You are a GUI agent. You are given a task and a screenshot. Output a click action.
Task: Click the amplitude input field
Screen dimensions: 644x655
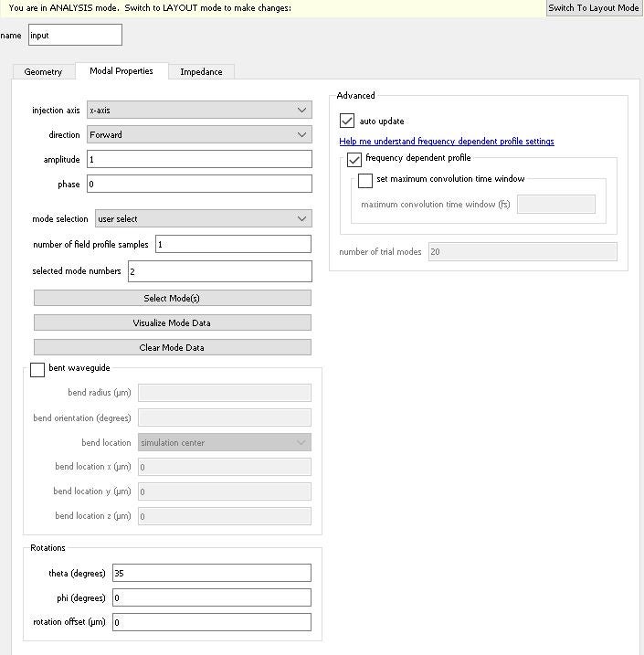199,159
